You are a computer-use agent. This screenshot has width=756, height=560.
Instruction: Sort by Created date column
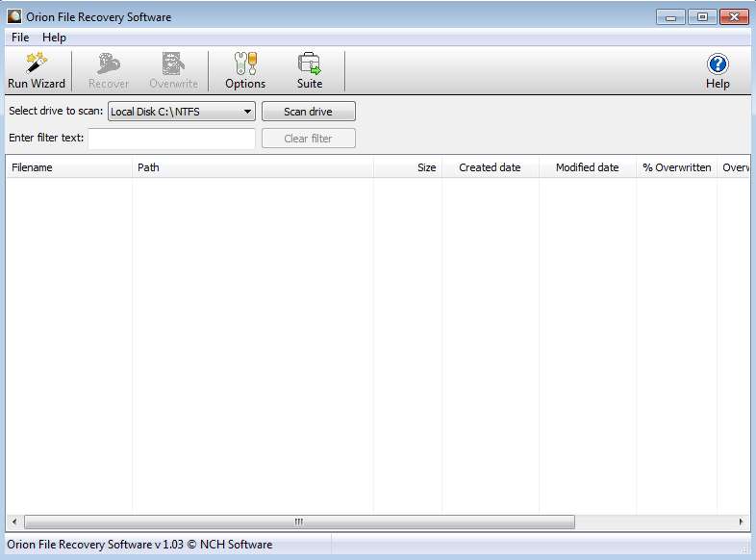point(491,167)
